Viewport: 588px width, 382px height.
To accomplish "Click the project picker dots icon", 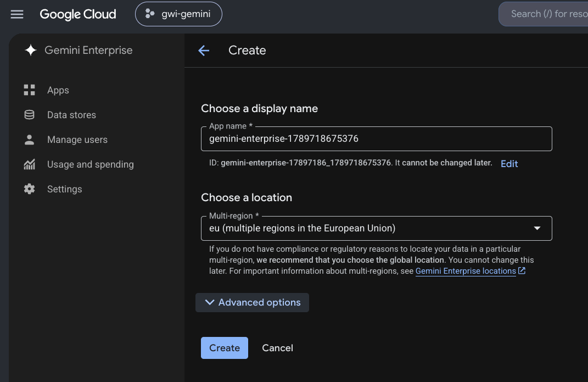I will [x=150, y=14].
